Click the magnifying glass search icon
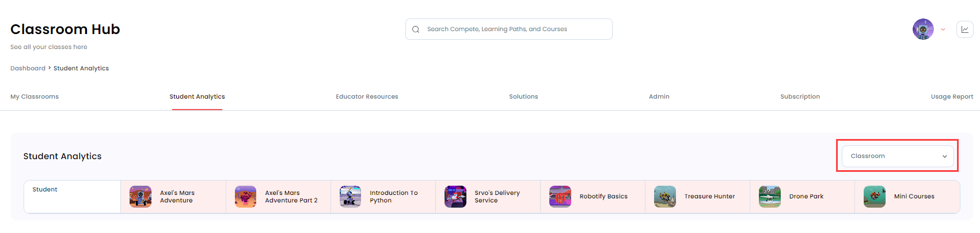 click(x=415, y=29)
